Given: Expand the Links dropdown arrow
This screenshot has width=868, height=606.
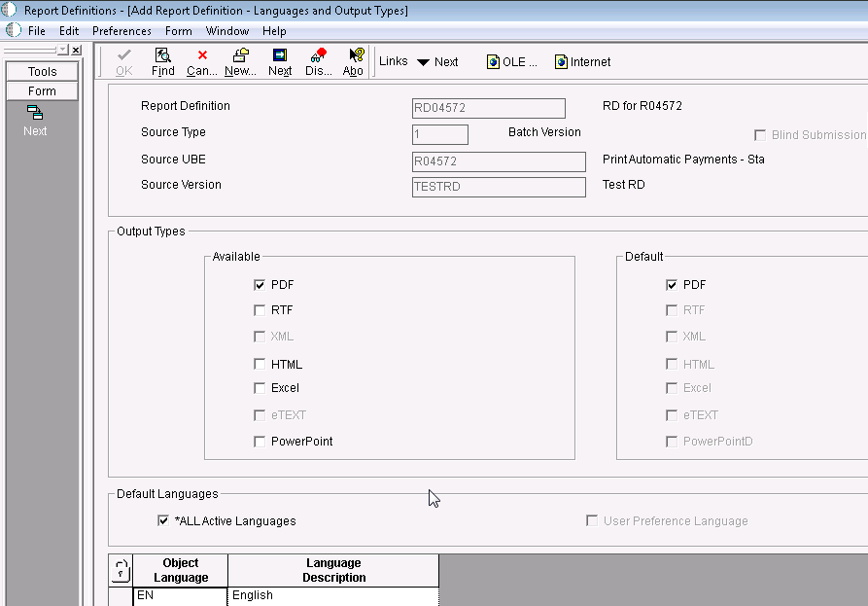Looking at the screenshot, I should coord(423,62).
